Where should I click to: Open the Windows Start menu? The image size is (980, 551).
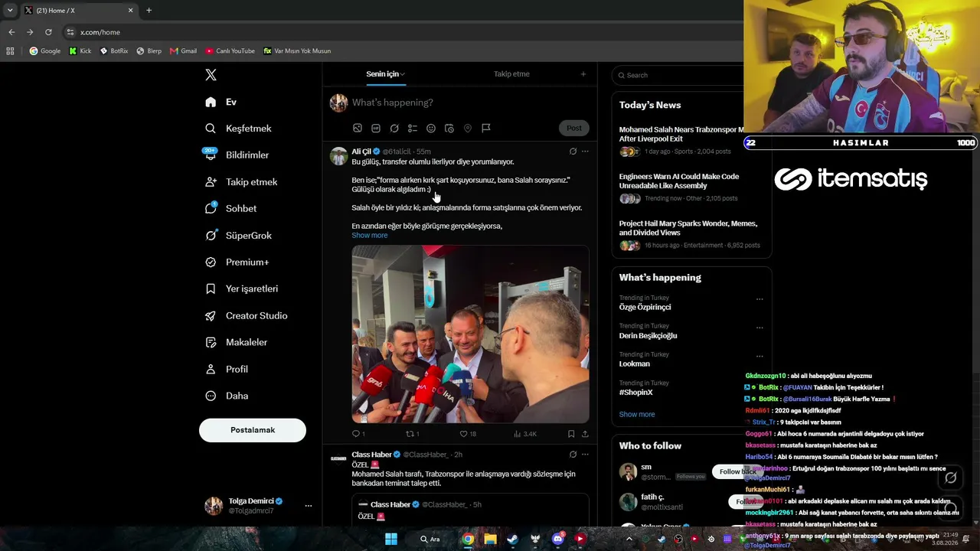(x=391, y=539)
